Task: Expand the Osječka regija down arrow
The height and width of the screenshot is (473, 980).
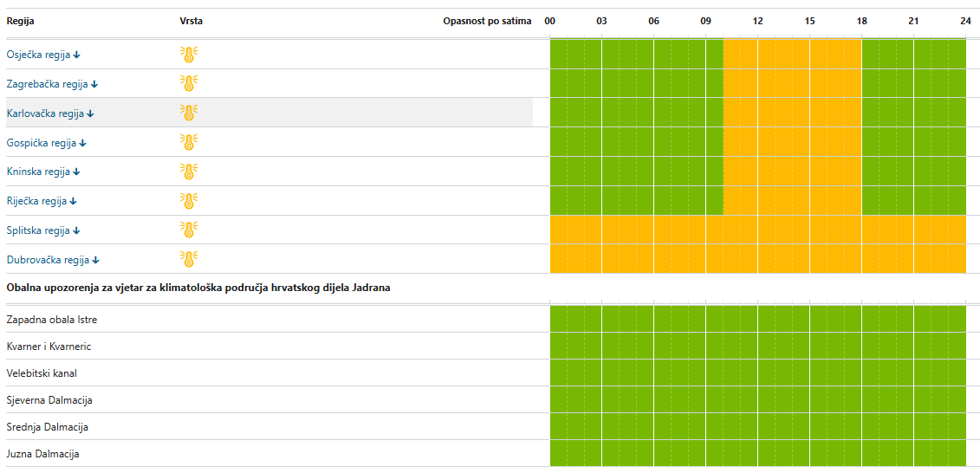Action: (77, 55)
